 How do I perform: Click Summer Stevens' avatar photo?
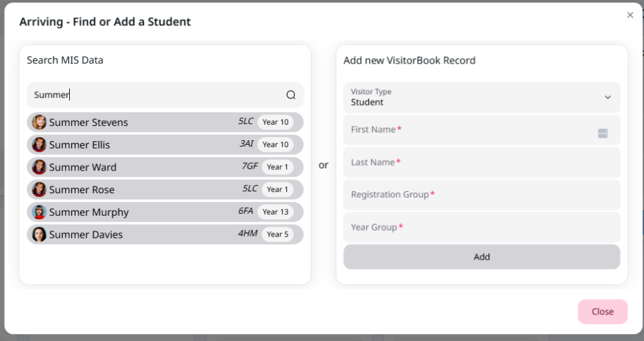pyautogui.click(x=39, y=122)
